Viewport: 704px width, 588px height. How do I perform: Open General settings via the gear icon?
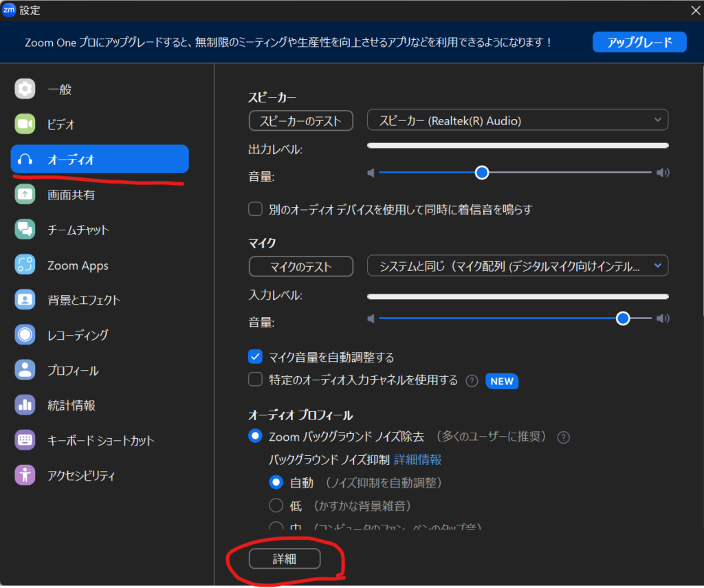point(25,89)
